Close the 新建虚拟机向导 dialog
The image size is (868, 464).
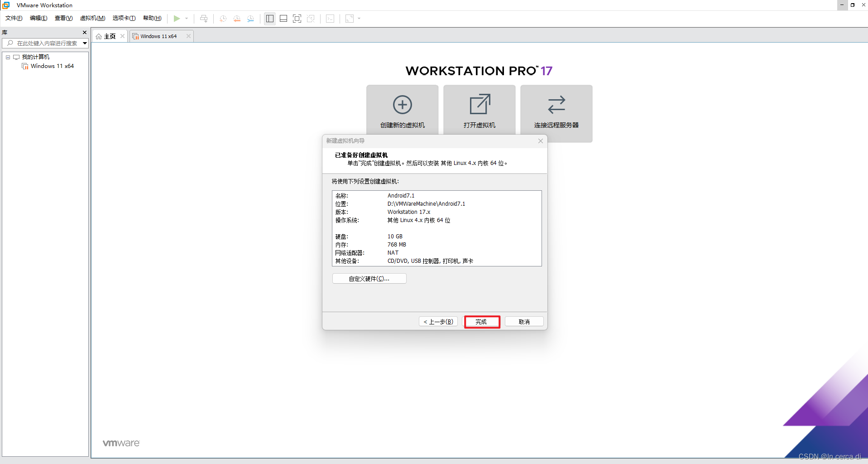click(x=540, y=141)
